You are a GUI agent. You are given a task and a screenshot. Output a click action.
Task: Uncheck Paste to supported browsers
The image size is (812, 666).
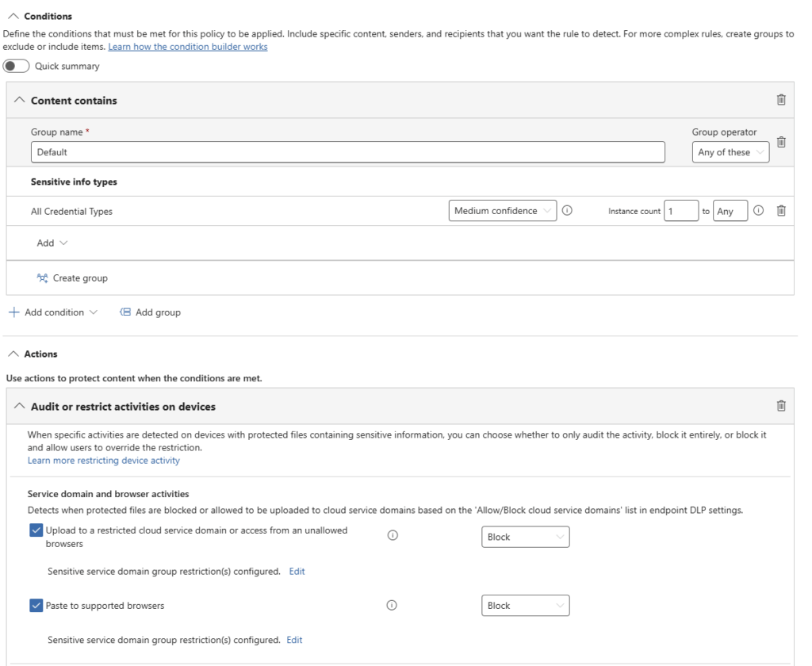coord(36,605)
